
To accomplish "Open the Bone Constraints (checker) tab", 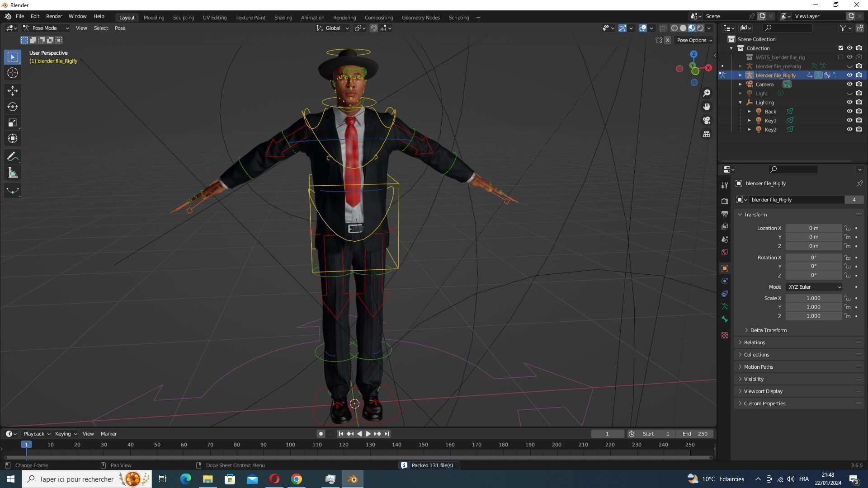I will (x=725, y=335).
